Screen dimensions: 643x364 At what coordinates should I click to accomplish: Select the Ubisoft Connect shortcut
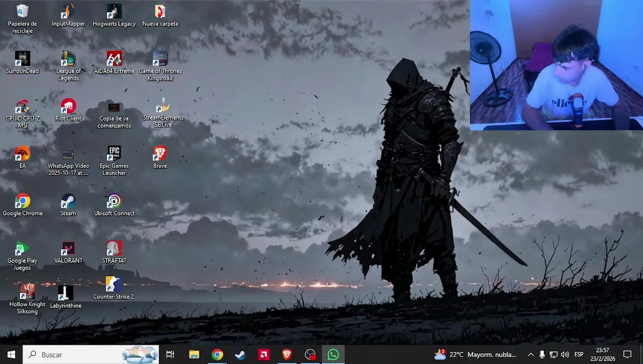pos(114,205)
